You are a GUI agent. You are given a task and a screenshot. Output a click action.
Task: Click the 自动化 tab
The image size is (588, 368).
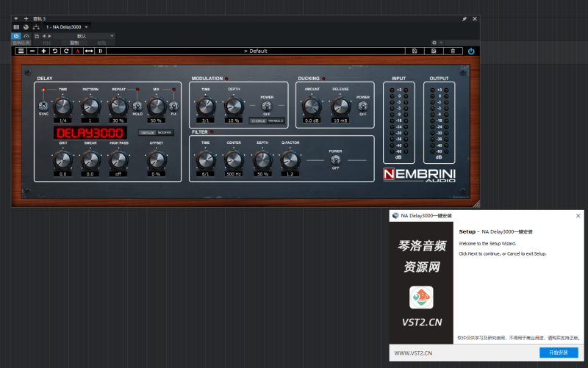(21, 43)
